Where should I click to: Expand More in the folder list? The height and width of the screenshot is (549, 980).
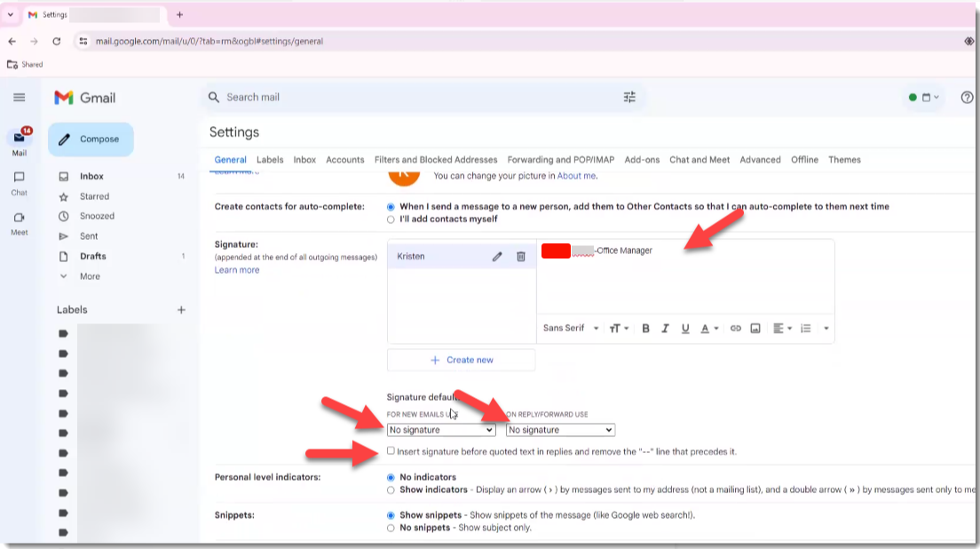tap(90, 276)
